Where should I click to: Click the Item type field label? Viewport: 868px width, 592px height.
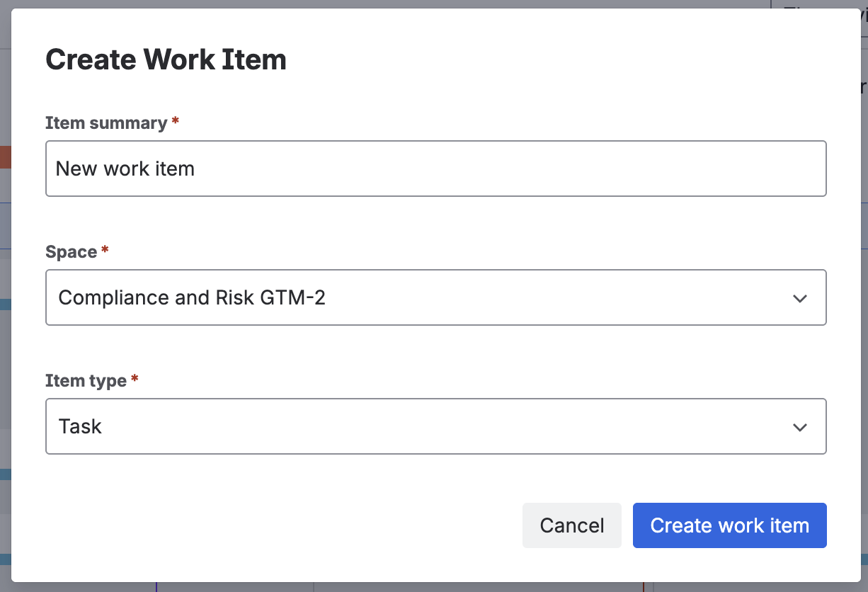tap(86, 381)
